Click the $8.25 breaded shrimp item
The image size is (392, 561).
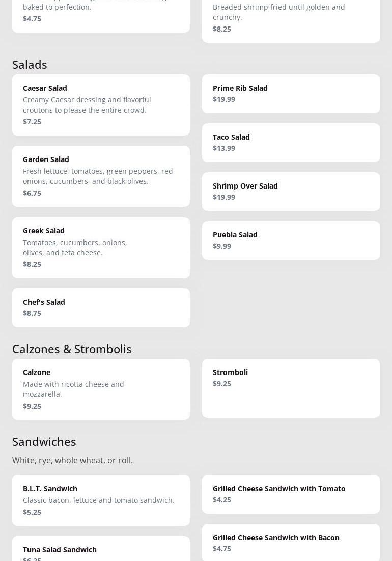291,17
